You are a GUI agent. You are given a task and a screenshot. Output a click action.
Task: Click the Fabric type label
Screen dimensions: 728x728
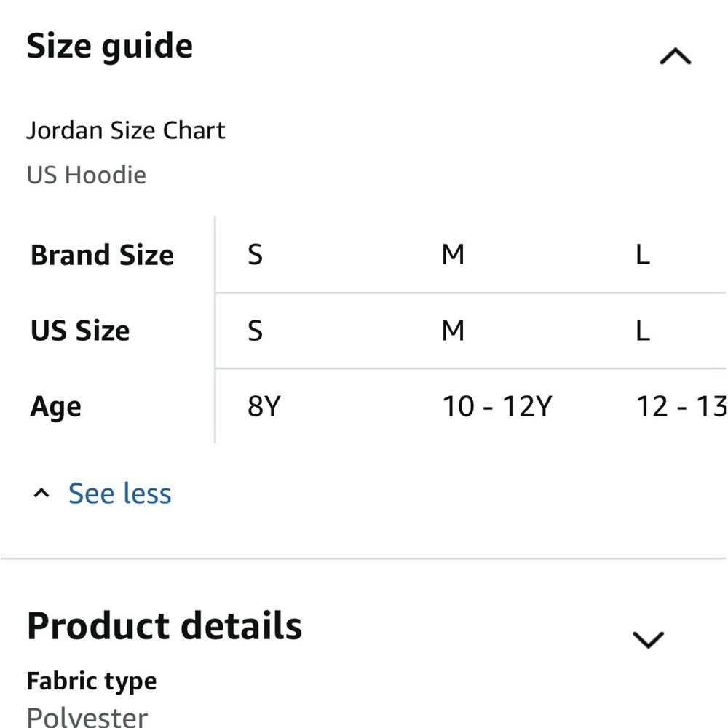click(x=91, y=680)
